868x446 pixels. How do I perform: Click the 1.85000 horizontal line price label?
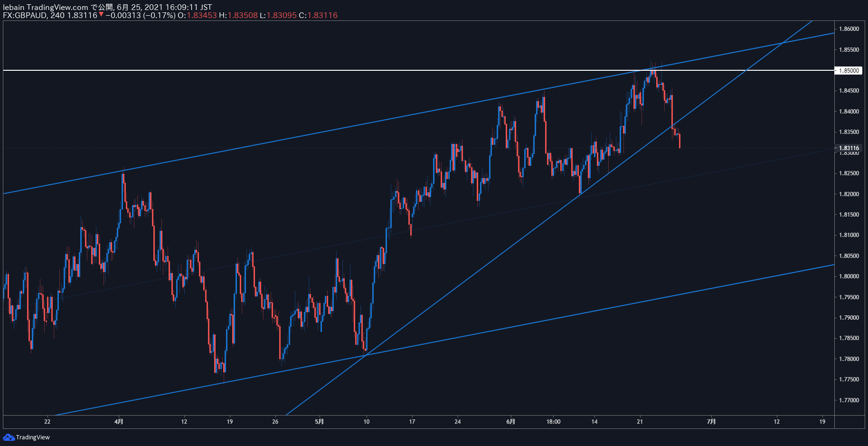(849, 70)
